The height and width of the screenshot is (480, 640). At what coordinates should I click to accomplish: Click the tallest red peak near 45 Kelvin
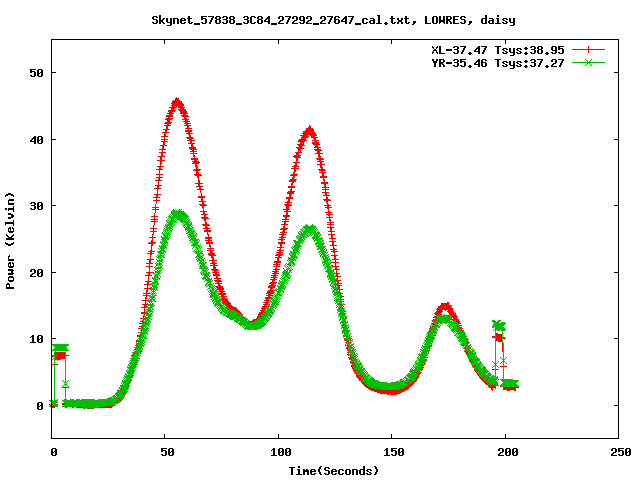coord(176,102)
